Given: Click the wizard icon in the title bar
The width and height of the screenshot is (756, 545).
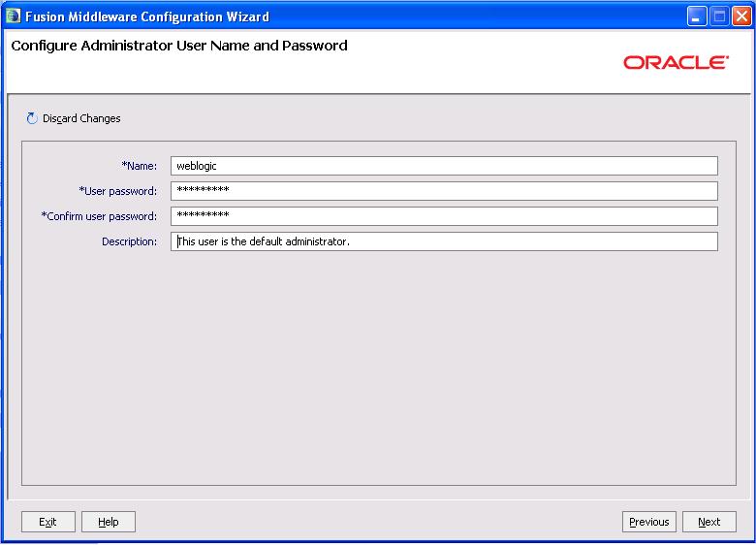Looking at the screenshot, I should (x=13, y=16).
